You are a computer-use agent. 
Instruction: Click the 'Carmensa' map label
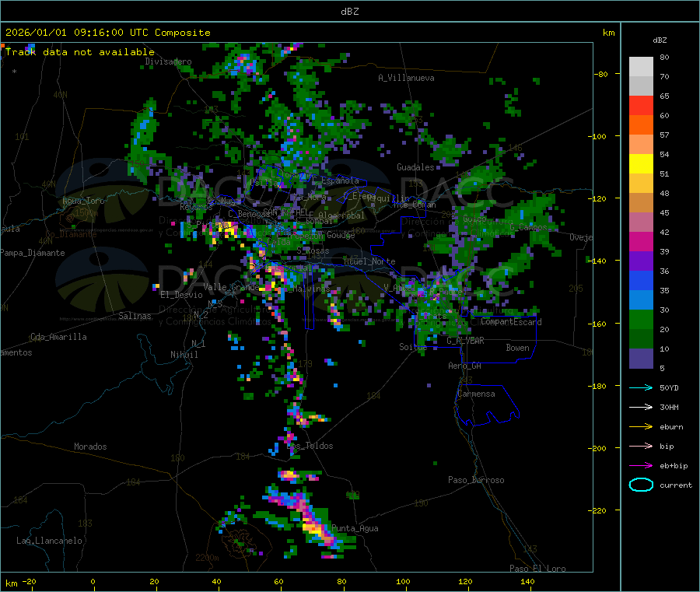476,394
